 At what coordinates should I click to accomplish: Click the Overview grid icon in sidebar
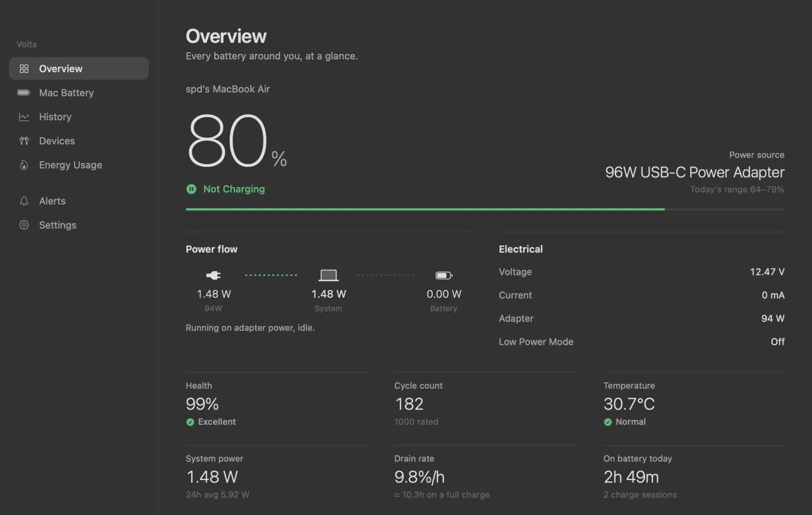pos(24,68)
